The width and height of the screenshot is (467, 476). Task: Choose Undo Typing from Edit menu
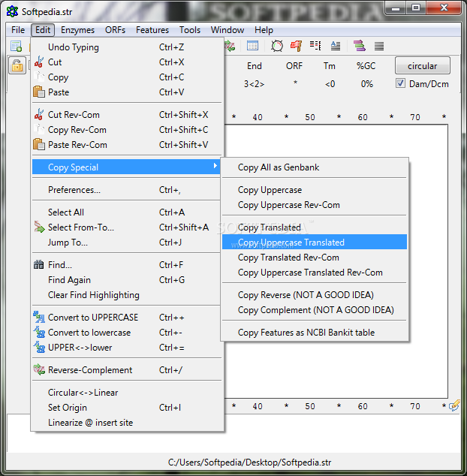tap(127, 47)
